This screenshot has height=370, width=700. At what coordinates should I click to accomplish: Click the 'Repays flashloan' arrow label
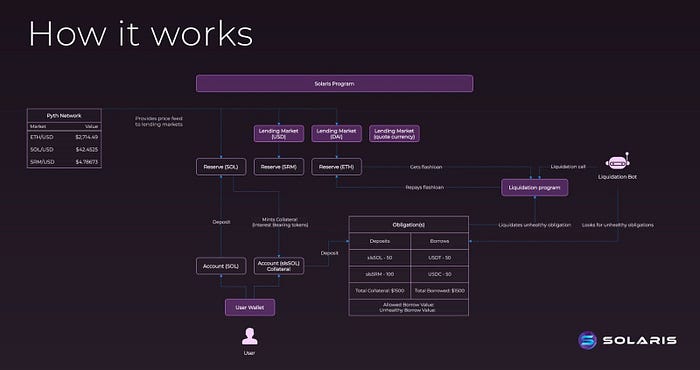(425, 187)
